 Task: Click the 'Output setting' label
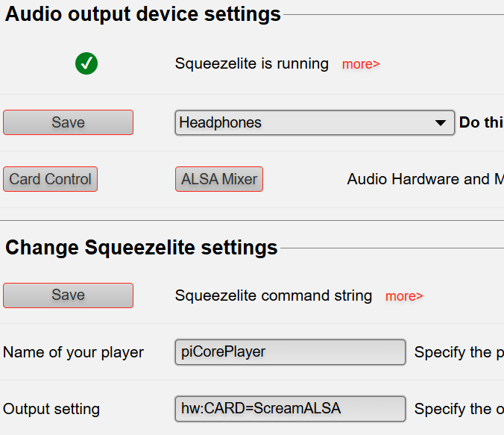[x=51, y=409]
